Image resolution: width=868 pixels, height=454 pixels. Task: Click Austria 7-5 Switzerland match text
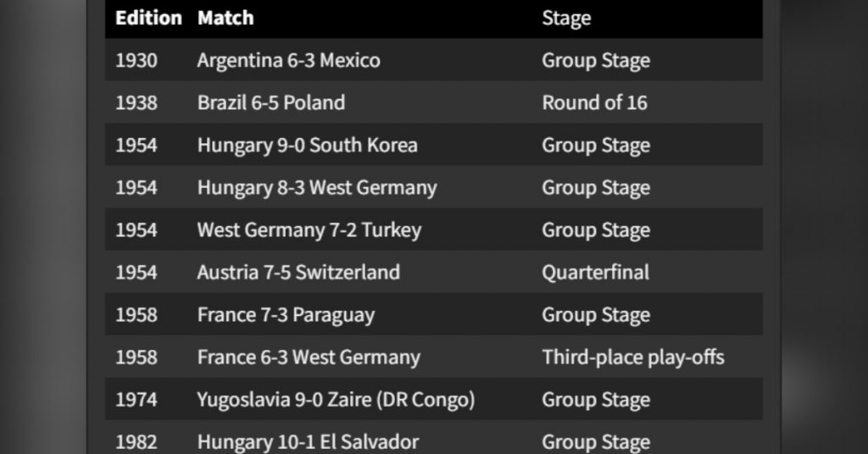coord(298,273)
